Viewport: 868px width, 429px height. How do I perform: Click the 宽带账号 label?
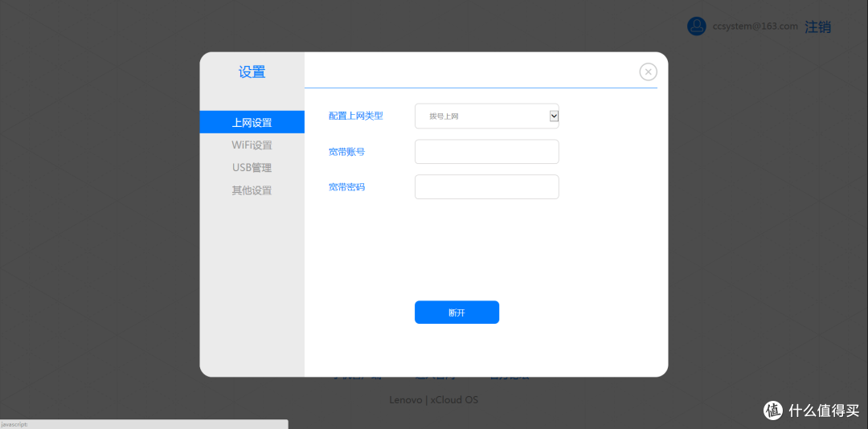(346, 152)
